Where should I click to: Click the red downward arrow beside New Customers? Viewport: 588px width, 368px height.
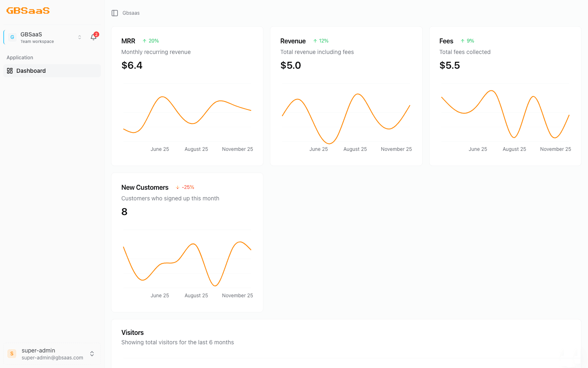[177, 187]
